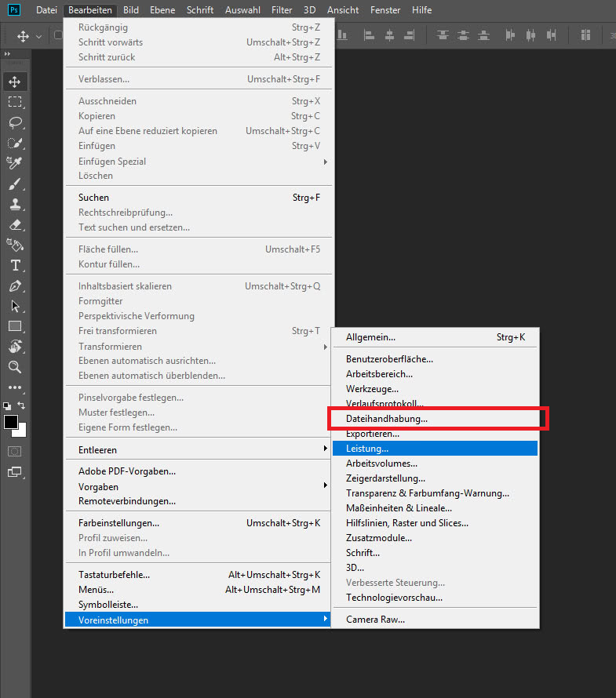The image size is (616, 698).
Task: Select the Zoom magnifier tool
Action: (15, 367)
